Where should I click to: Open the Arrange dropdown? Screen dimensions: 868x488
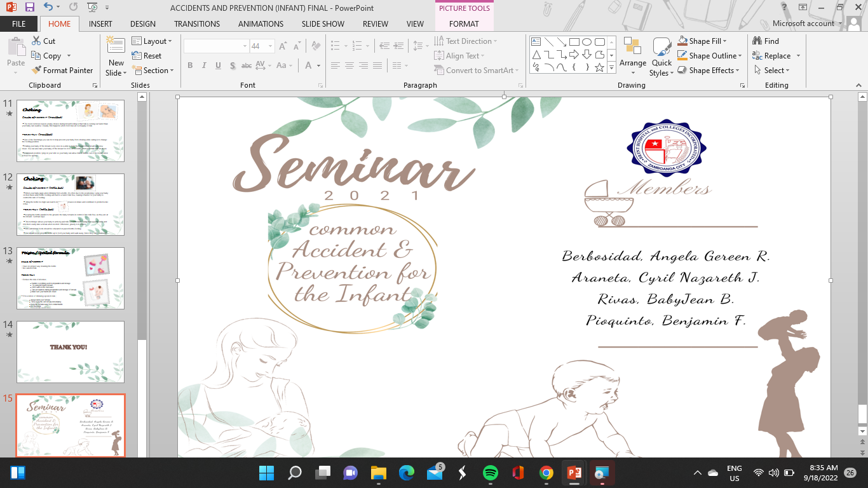click(x=633, y=56)
